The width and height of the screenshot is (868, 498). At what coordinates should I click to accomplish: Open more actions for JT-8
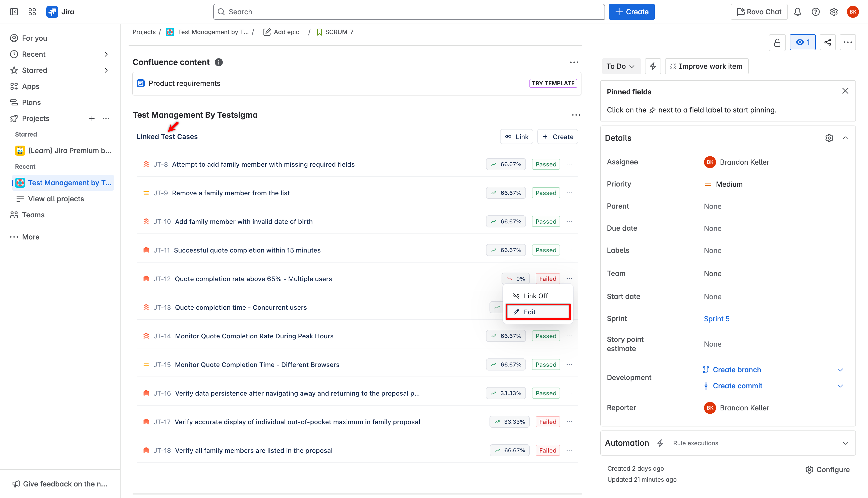point(569,164)
